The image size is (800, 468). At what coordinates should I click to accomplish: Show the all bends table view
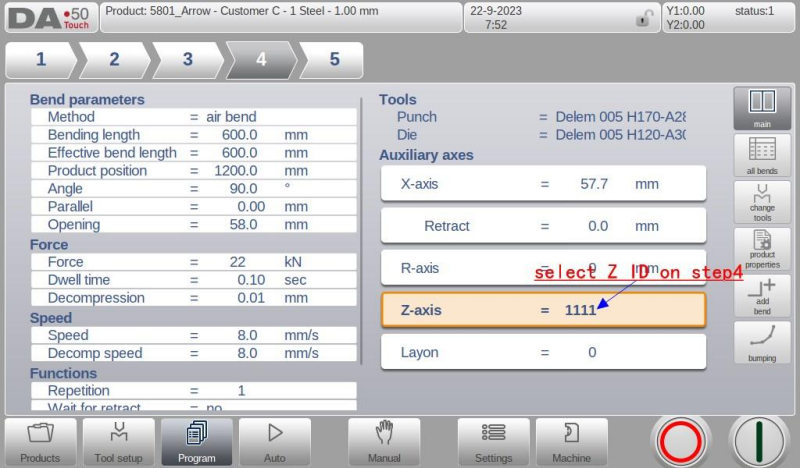tap(762, 155)
